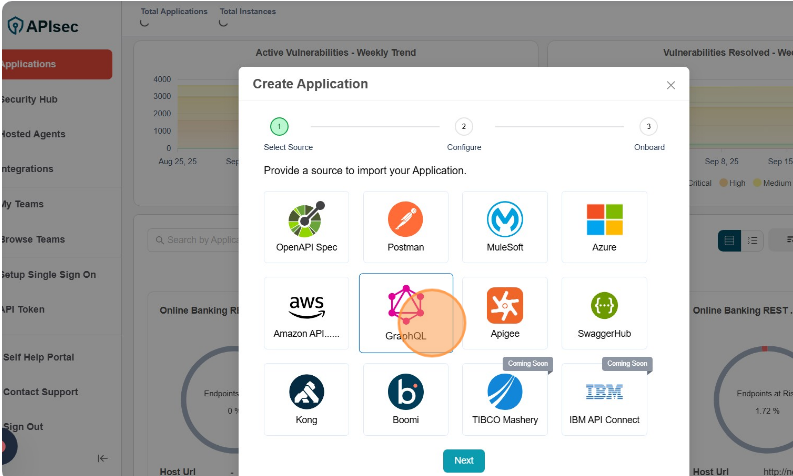Select the SwaggerHub source tile

[x=604, y=306]
